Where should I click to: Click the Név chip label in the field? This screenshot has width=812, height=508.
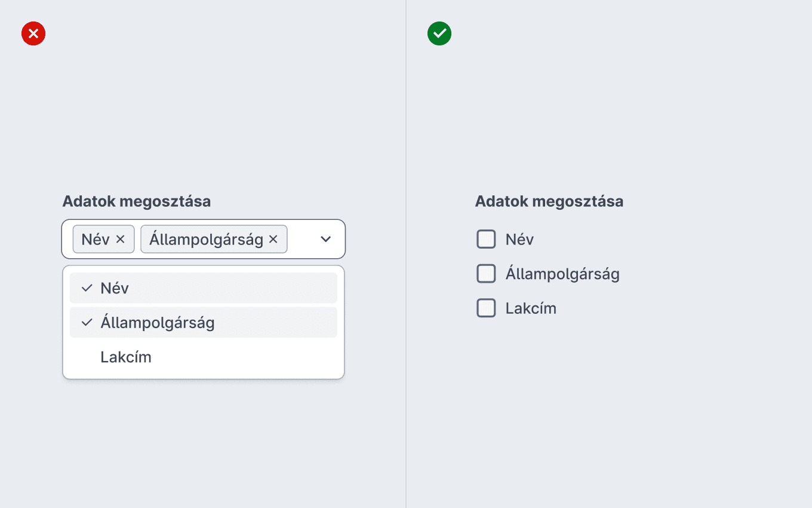click(x=96, y=239)
